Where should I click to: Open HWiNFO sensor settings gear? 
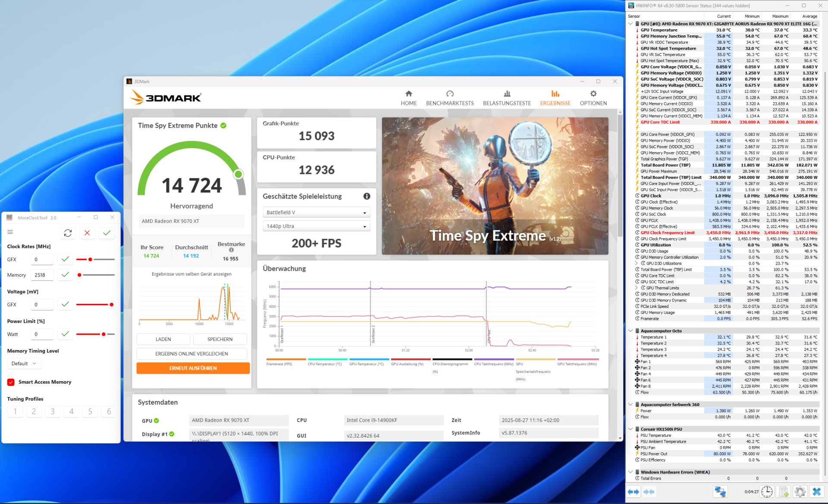[x=800, y=491]
